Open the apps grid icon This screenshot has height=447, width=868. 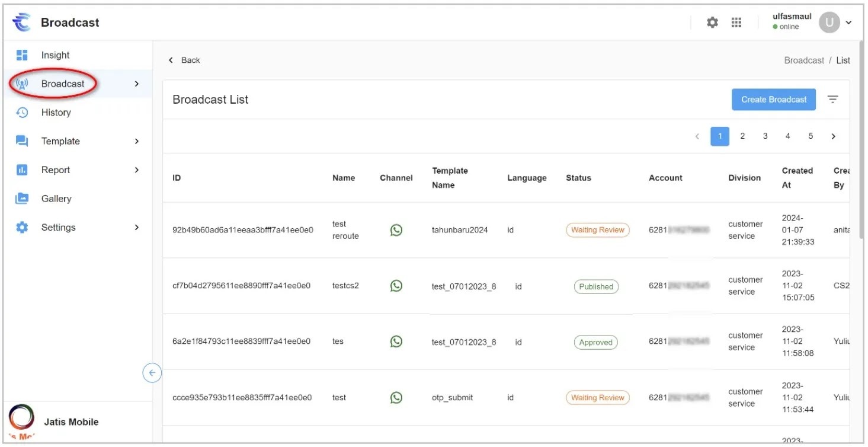736,23
